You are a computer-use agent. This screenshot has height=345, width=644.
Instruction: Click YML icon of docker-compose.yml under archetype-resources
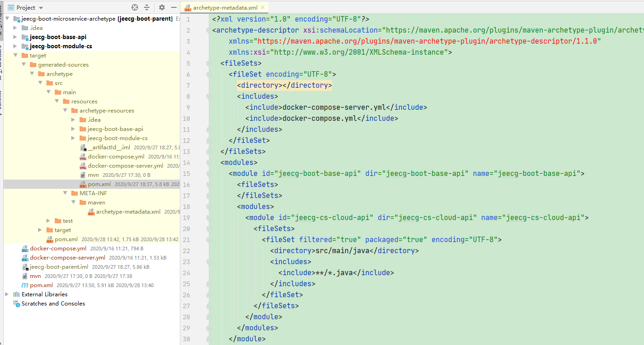click(83, 157)
